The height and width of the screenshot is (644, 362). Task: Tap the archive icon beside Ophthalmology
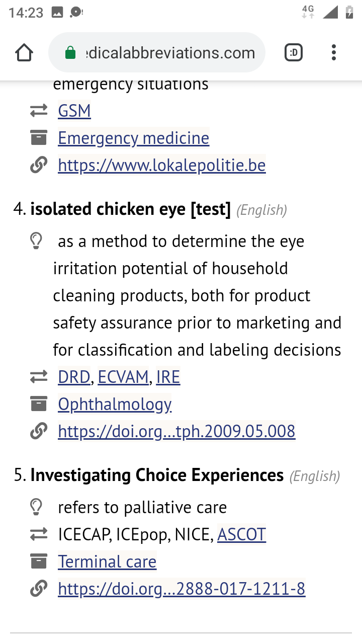[39, 404]
